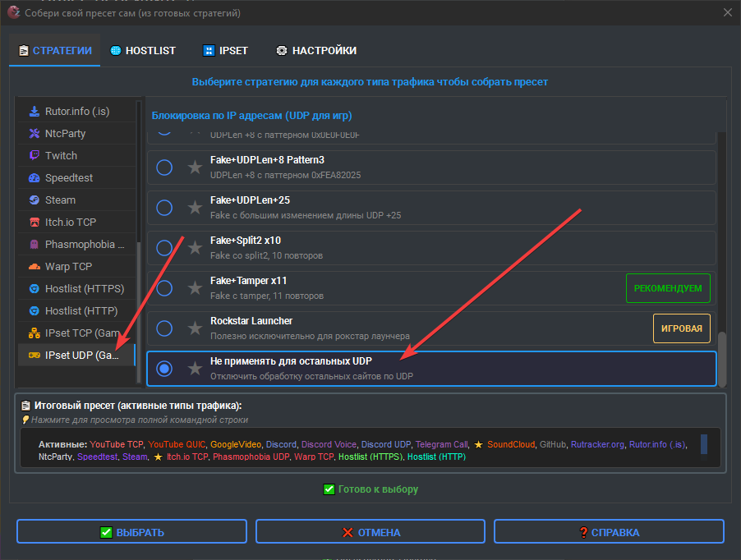
Task: Switch to the HOSTLIST tab
Action: pyautogui.click(x=143, y=51)
